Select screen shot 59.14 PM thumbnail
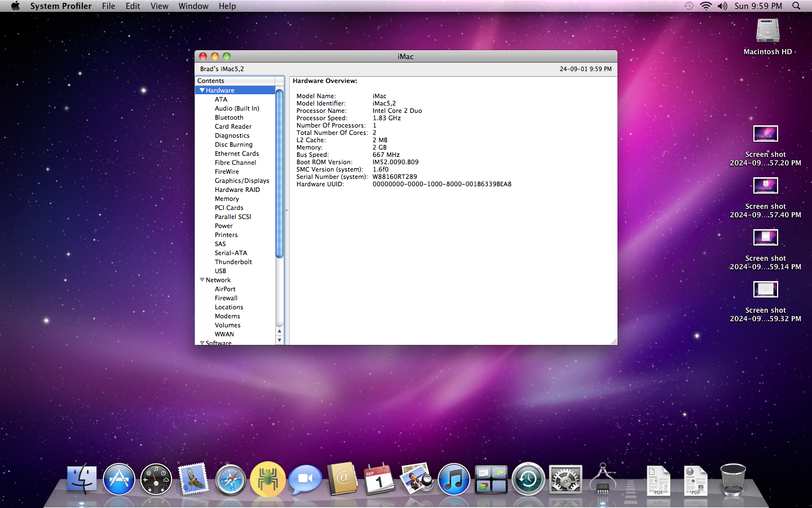This screenshot has width=812, height=508. pyautogui.click(x=766, y=238)
